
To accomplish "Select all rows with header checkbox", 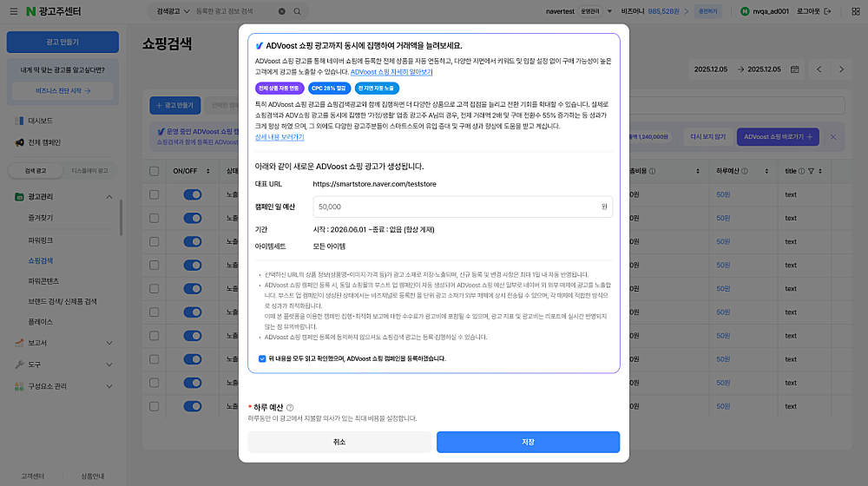I will 155,171.
